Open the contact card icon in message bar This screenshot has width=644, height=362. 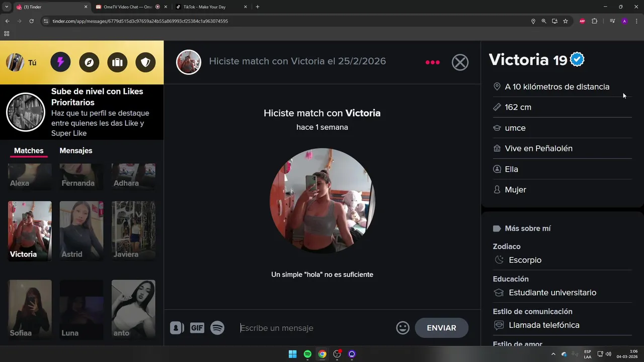(177, 328)
